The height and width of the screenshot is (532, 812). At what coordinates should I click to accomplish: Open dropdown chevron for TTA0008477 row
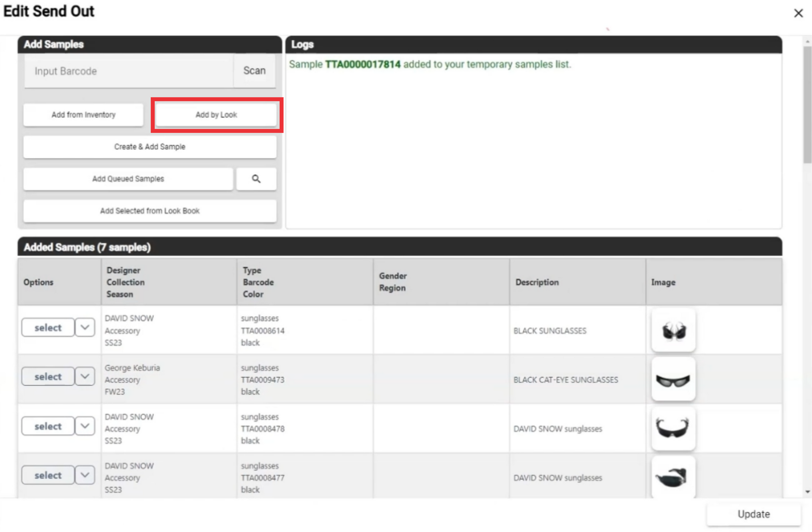85,475
